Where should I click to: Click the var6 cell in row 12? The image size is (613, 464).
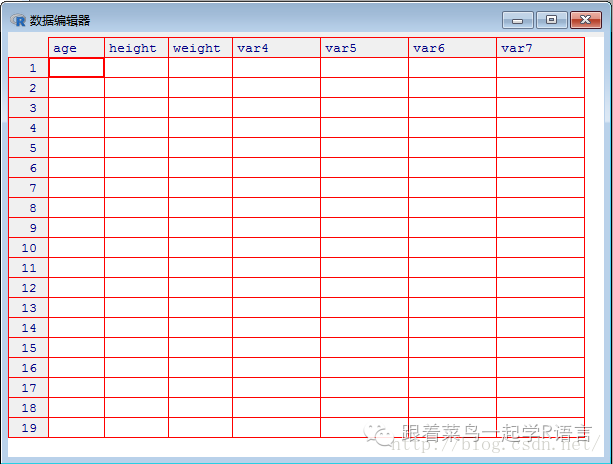(x=452, y=288)
